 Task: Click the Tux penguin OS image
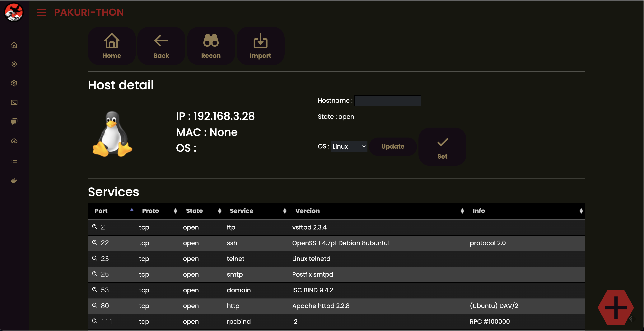tap(112, 134)
